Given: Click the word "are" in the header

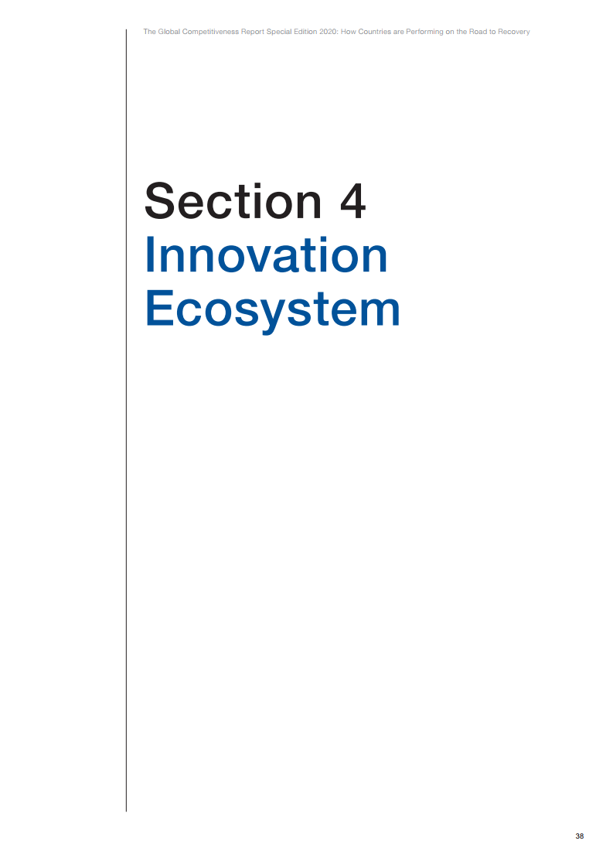Looking at the screenshot, I should [x=398, y=32].
